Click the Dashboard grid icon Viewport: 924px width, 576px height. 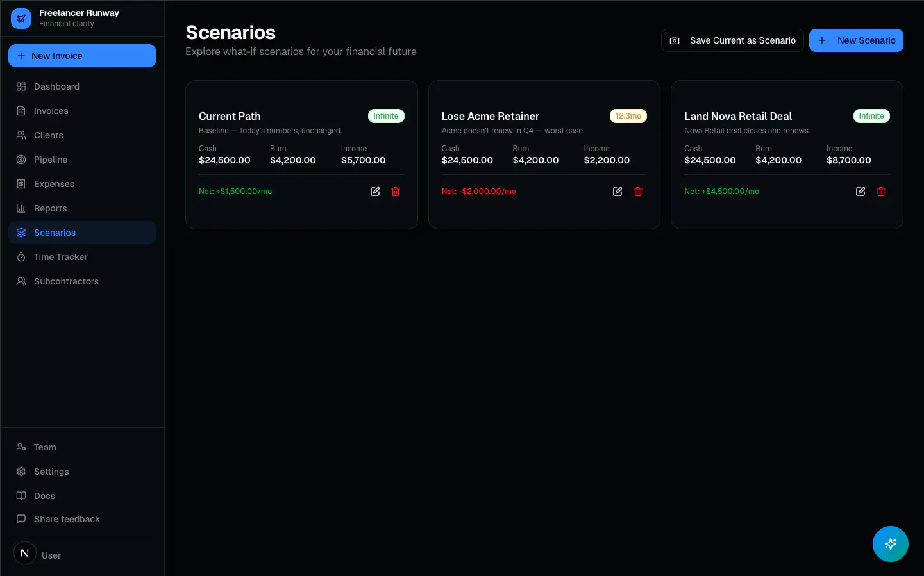tap(21, 86)
